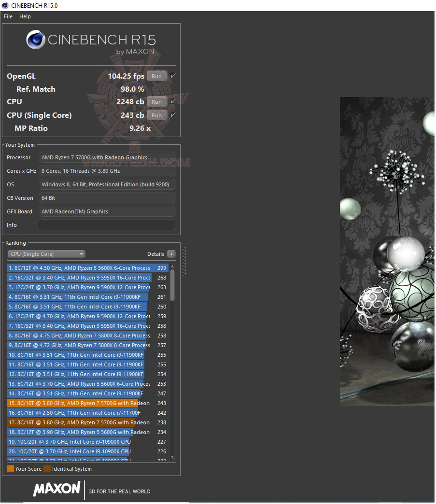This screenshot has width=436, height=504.
Task: Open the ranking type dropdown
Action: 46,254
